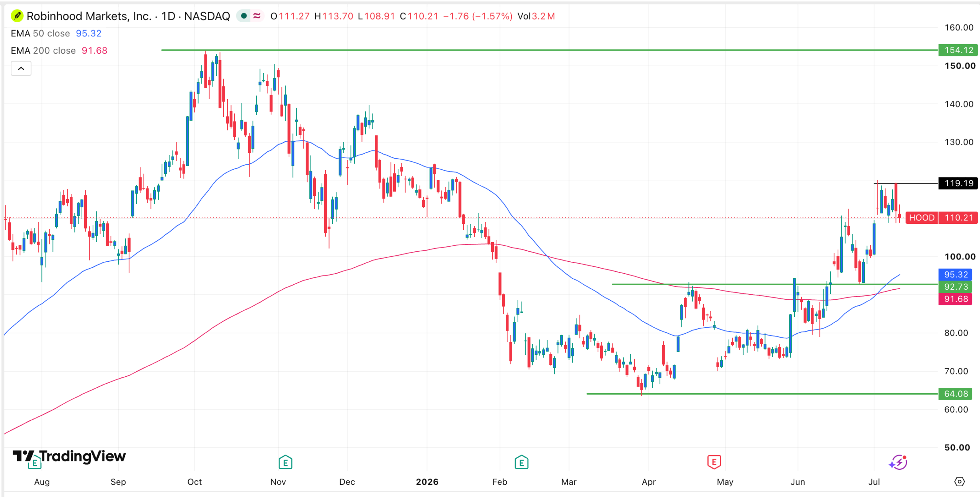Open chart settings hexagon icon at bottom right
This screenshot has width=980, height=497.
coord(959,482)
